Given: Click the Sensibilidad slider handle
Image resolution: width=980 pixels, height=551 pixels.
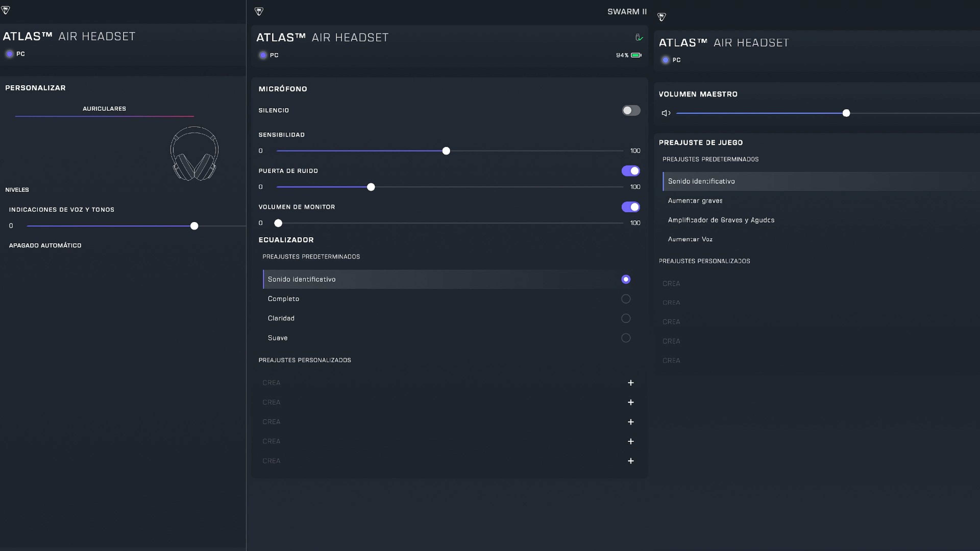Looking at the screenshot, I should 446,151.
